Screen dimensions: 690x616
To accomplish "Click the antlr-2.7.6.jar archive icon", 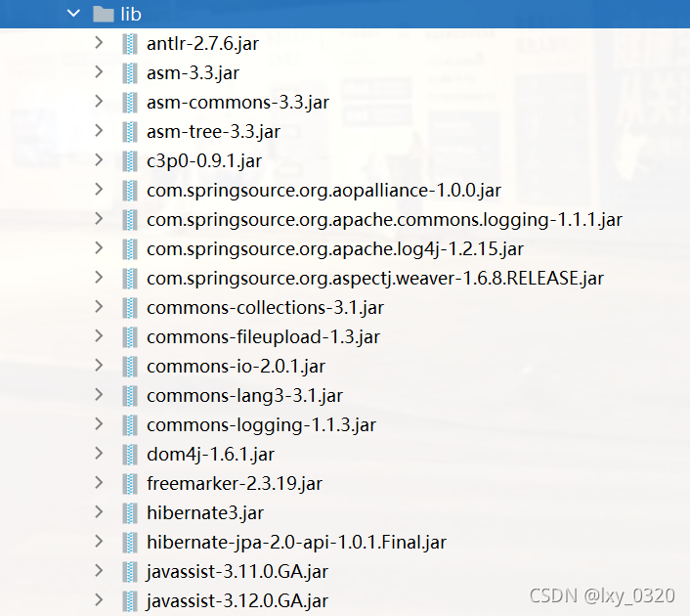I will point(130,44).
